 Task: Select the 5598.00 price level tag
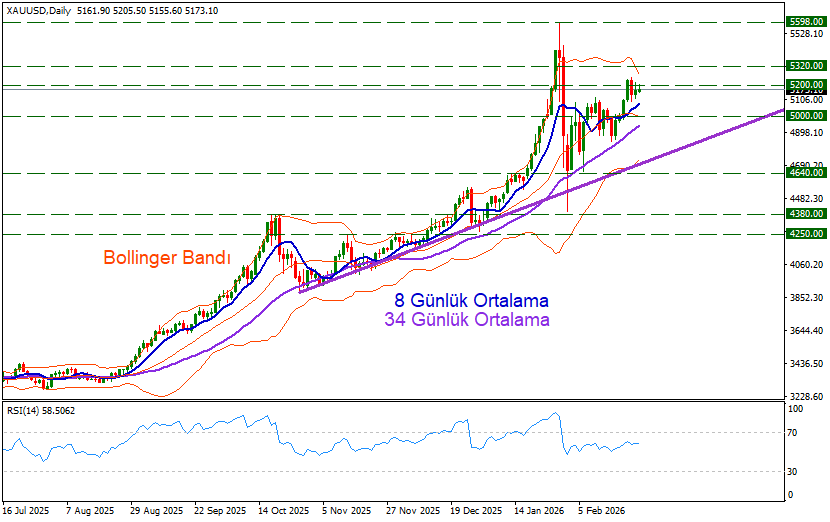point(805,21)
